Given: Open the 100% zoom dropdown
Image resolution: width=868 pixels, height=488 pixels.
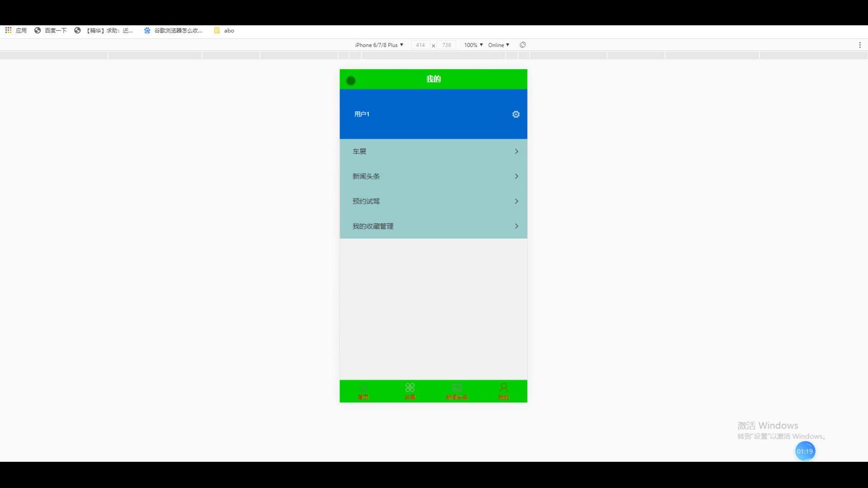Looking at the screenshot, I should tap(473, 45).
